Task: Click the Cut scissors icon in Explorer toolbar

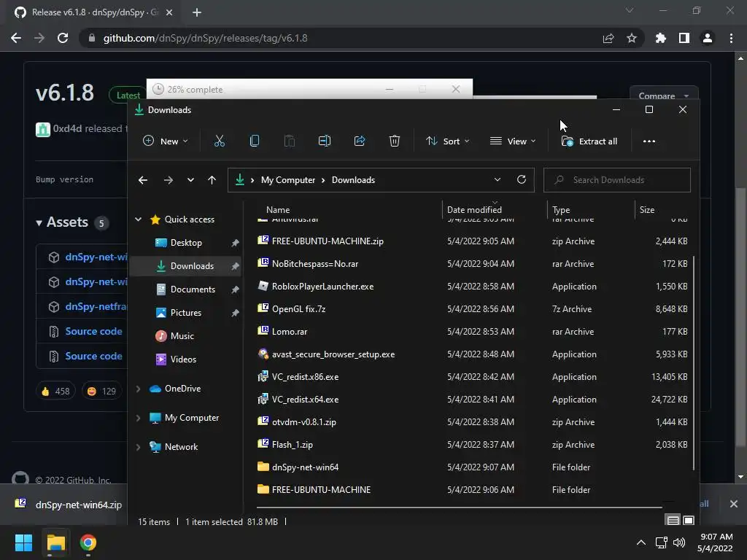Action: point(219,141)
